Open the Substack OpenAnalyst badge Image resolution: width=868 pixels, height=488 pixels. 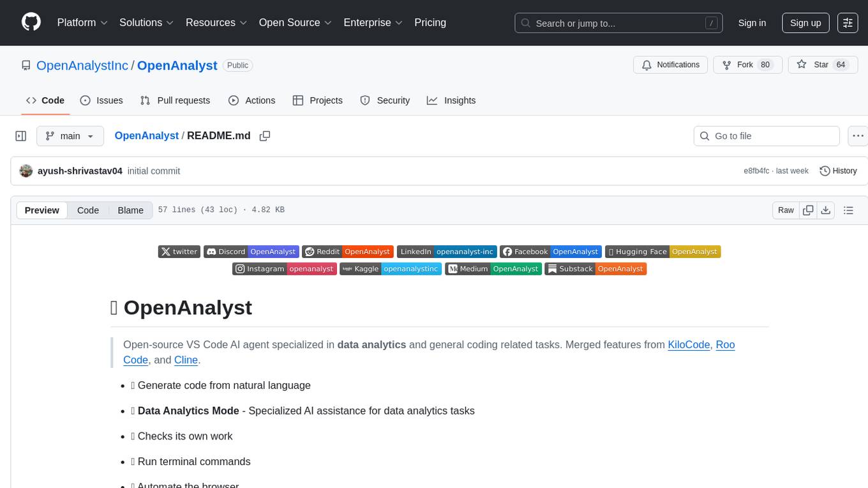[595, 269]
